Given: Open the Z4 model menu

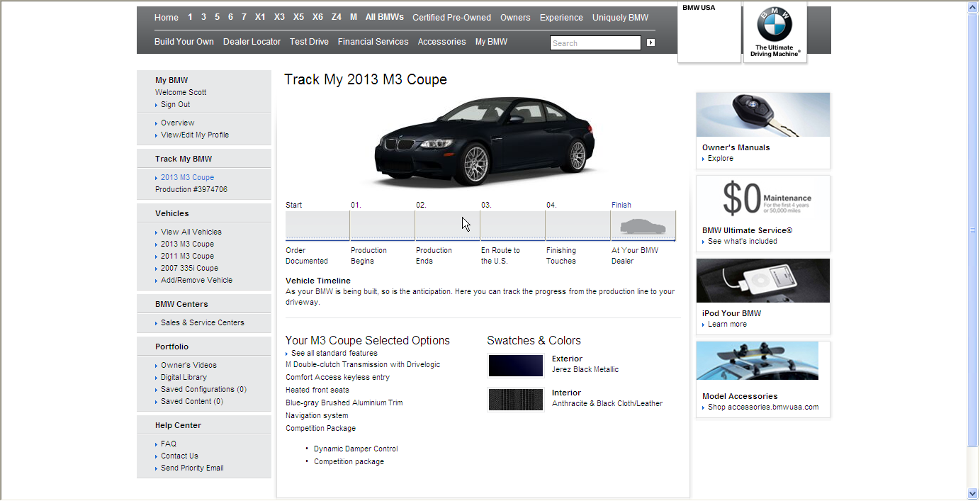Looking at the screenshot, I should tap(337, 17).
